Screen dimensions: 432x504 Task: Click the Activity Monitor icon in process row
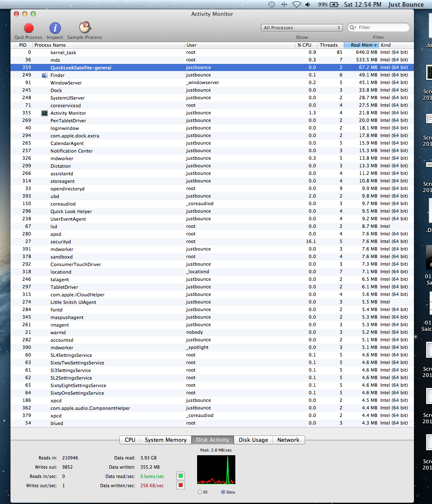(x=45, y=113)
